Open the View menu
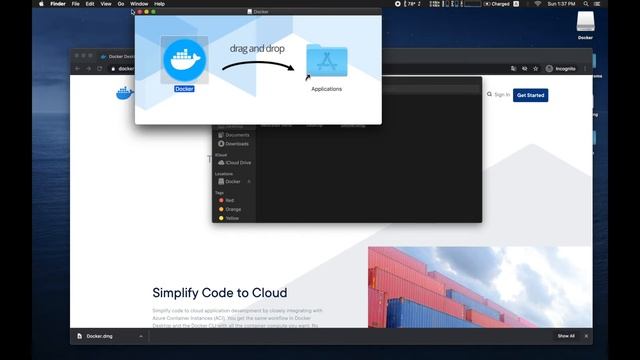The width and height of the screenshot is (640, 360). click(x=106, y=4)
